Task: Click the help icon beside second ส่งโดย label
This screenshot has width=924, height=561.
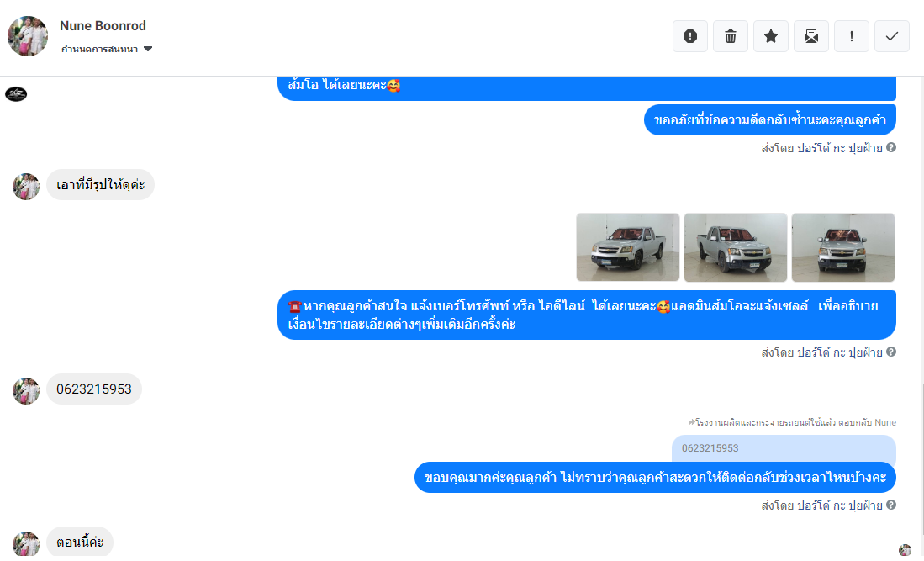Action: [x=891, y=352]
